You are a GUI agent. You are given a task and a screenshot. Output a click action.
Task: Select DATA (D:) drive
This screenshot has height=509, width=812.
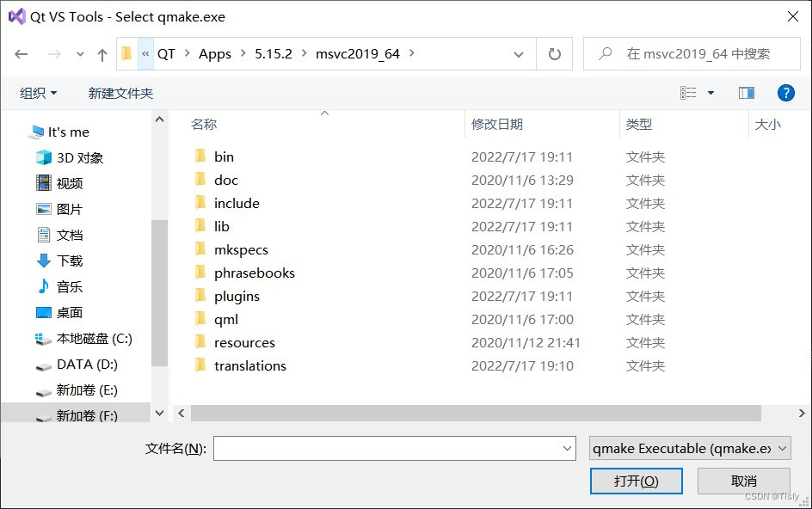(77, 365)
